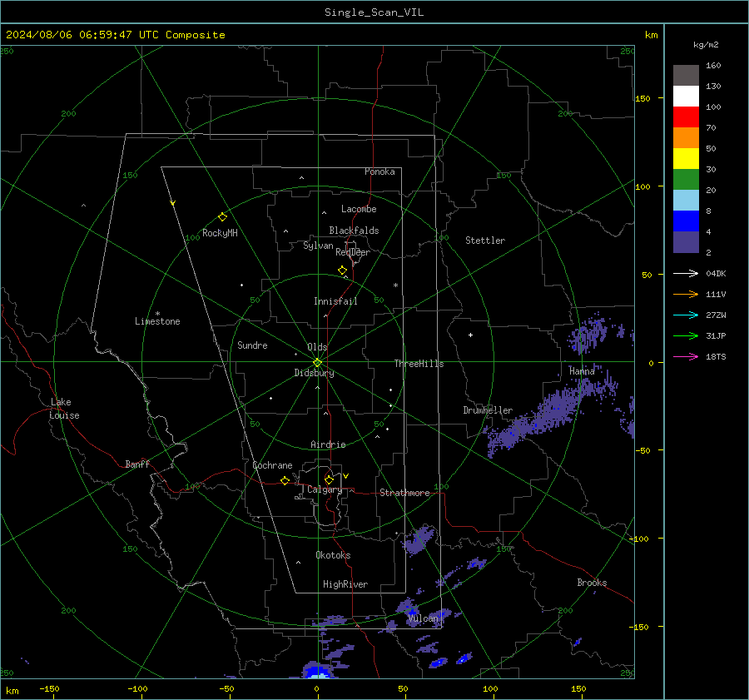Click the Lake Louise label
The image size is (749, 700).
64,409
